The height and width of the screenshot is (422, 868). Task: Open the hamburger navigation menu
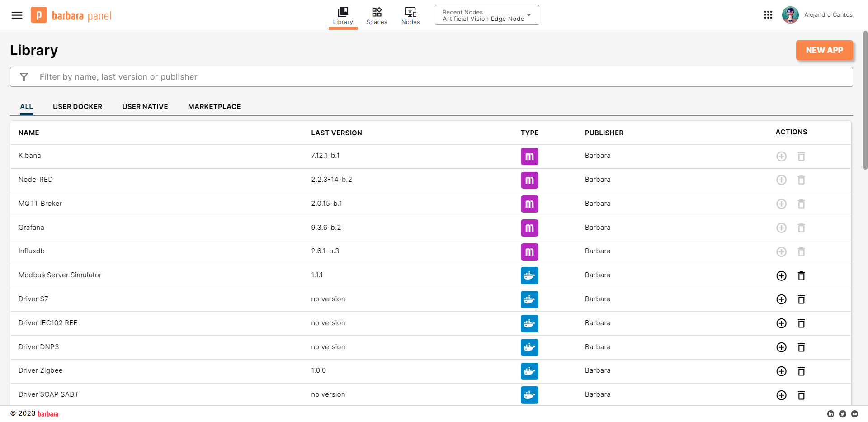(x=17, y=15)
